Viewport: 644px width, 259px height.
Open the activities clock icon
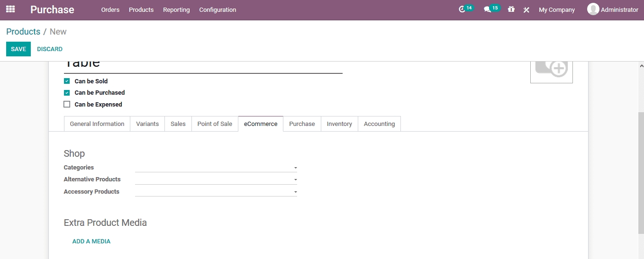point(462,9)
